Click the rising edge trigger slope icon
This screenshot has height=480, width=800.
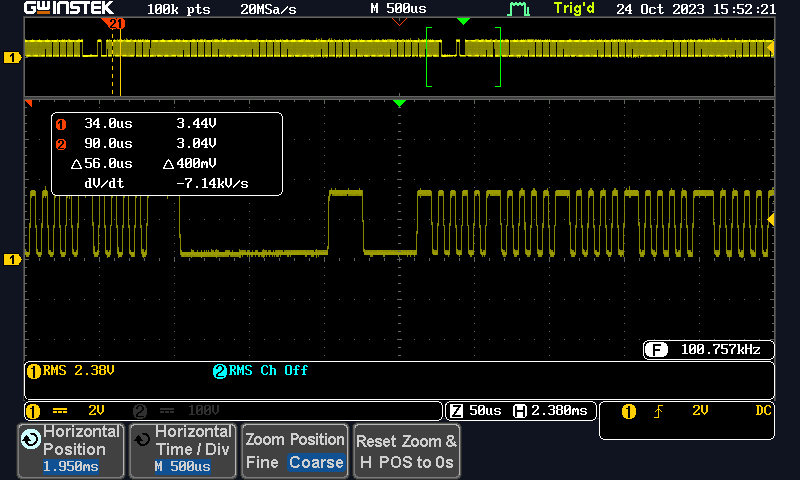[659, 411]
